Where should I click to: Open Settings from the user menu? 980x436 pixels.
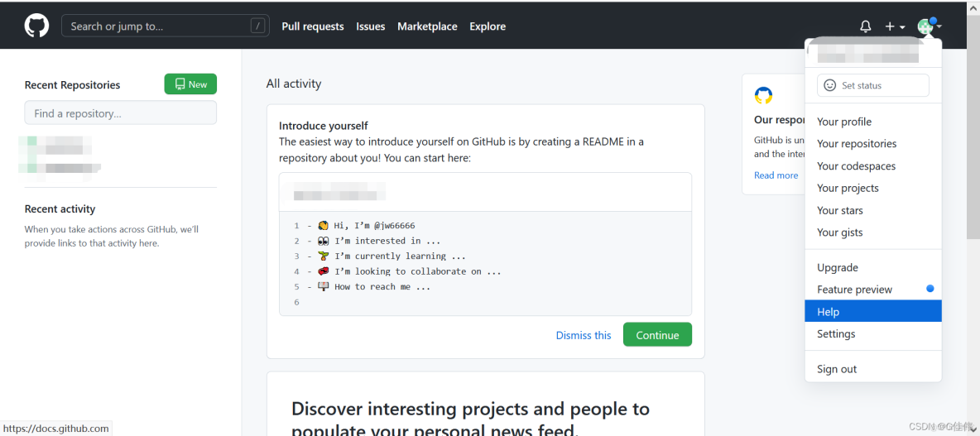point(836,333)
